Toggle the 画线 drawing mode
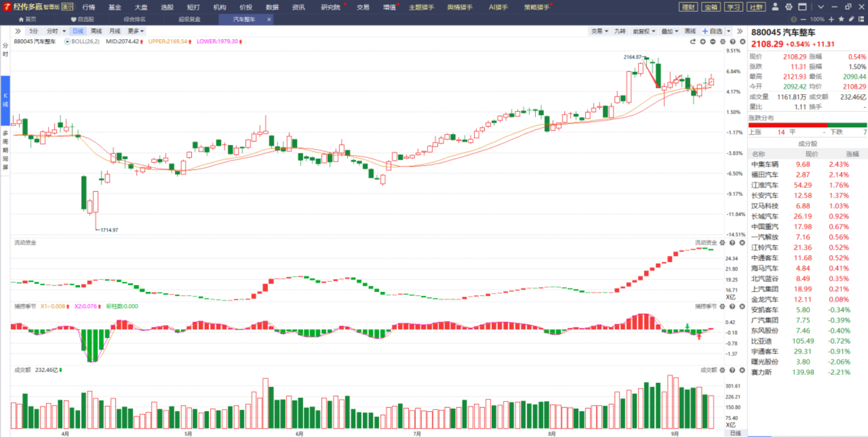The height and width of the screenshot is (437, 868). [x=690, y=31]
